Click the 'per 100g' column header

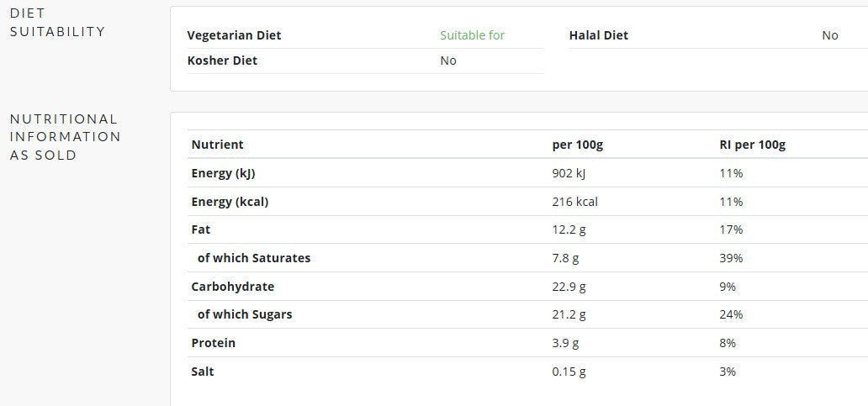coord(577,145)
